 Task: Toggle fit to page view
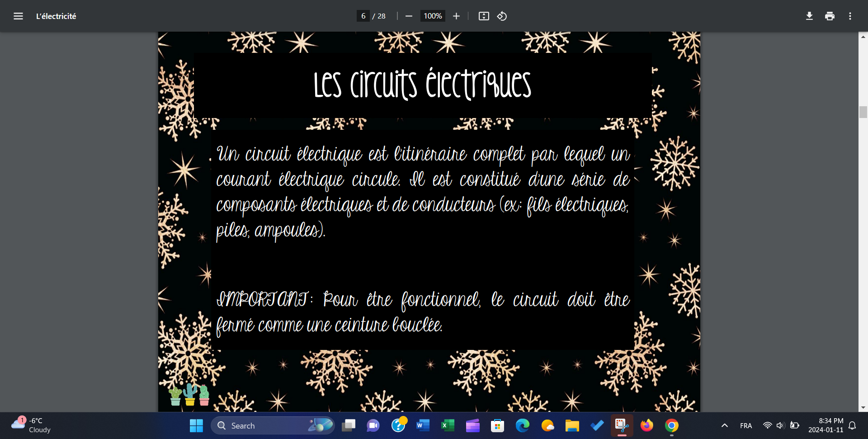[x=484, y=16]
